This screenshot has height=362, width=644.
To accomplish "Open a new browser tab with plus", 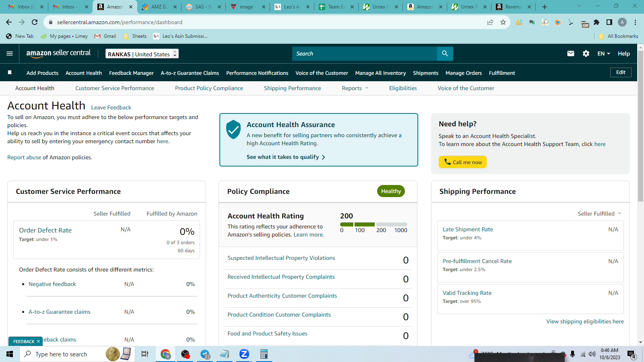I will point(545,6).
